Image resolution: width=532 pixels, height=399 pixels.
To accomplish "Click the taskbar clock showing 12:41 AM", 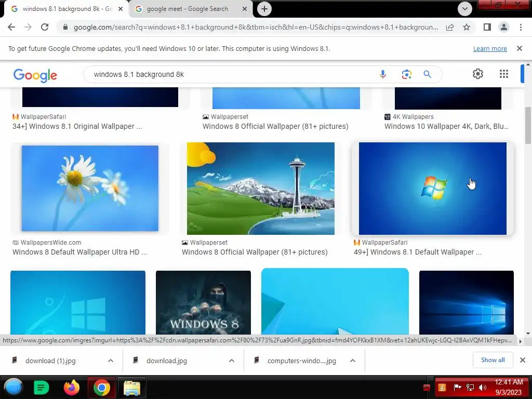I will click(508, 387).
